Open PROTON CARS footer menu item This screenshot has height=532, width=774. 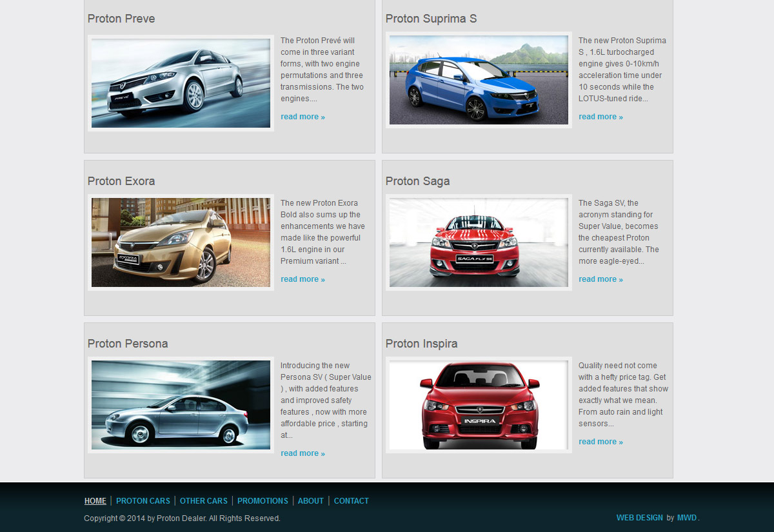tap(143, 501)
